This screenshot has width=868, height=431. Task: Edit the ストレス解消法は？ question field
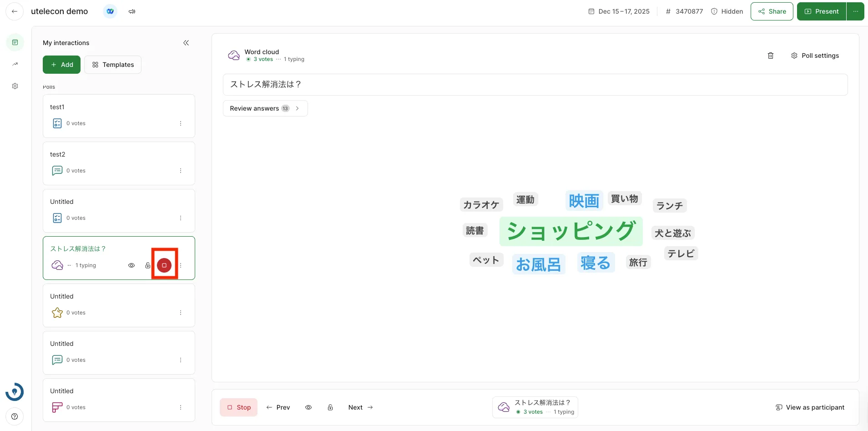tap(535, 85)
